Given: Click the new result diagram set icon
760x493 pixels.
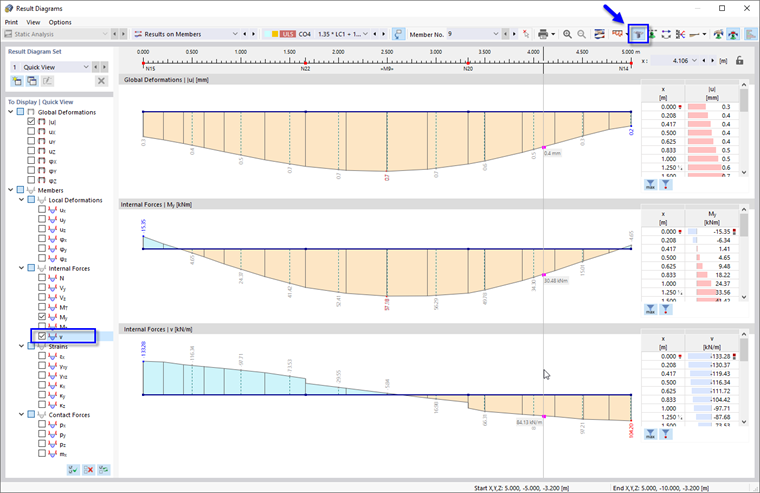Looking at the screenshot, I should tap(17, 81).
